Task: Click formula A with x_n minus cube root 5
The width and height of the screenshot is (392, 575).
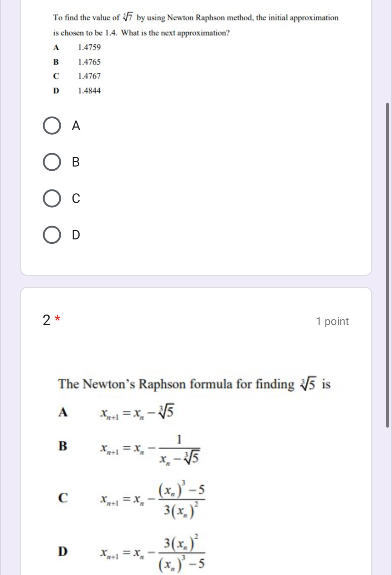Action: (x=137, y=413)
